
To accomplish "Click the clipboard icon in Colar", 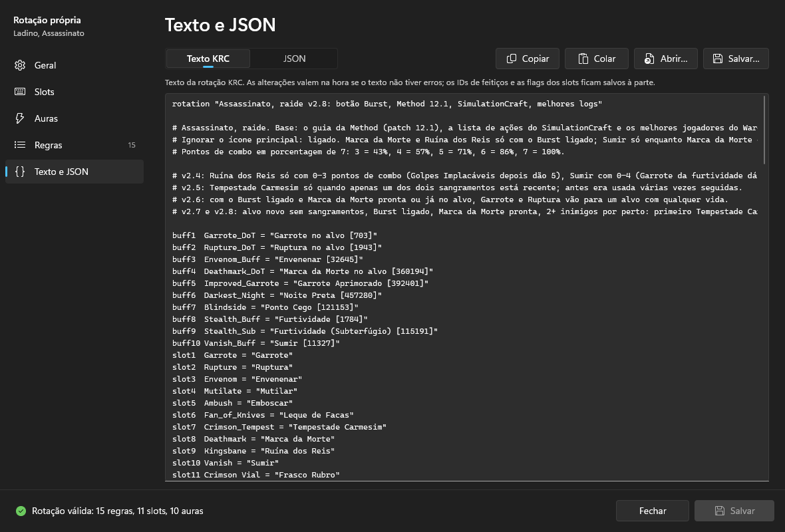I will pos(583,59).
